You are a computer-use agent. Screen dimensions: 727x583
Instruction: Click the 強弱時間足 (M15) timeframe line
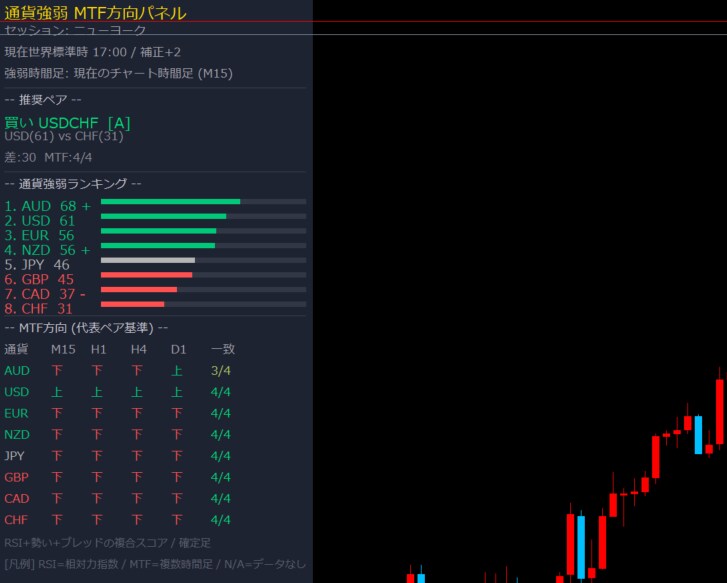pos(119,73)
